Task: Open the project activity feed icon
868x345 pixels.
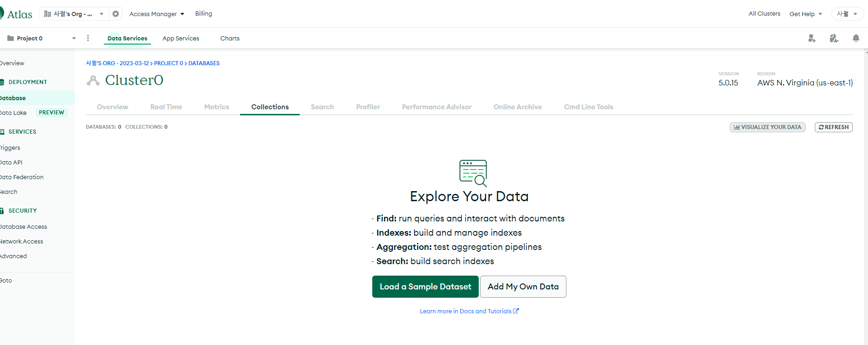Action: pos(834,38)
